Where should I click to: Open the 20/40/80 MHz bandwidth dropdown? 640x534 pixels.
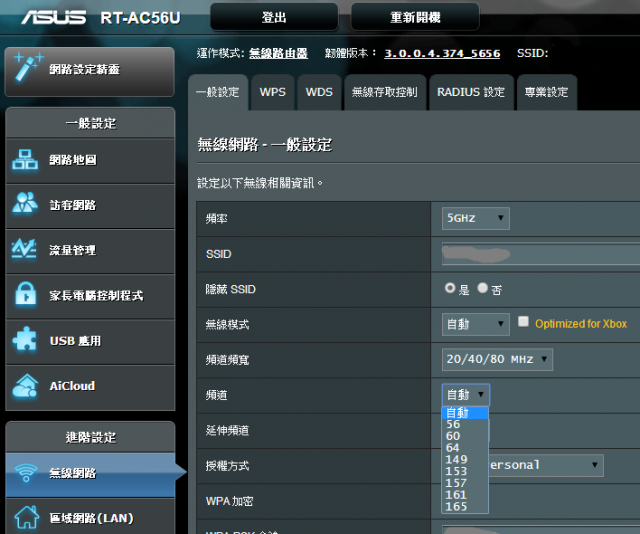(497, 360)
